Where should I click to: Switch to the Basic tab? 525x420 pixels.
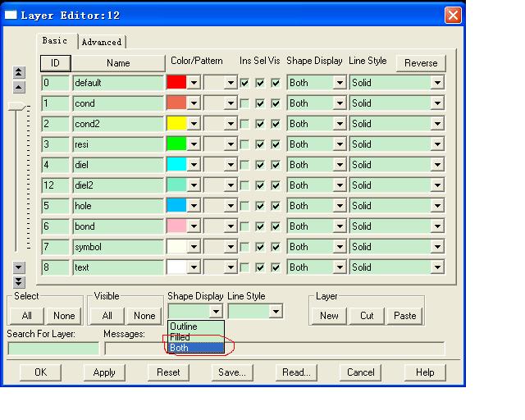pos(55,41)
